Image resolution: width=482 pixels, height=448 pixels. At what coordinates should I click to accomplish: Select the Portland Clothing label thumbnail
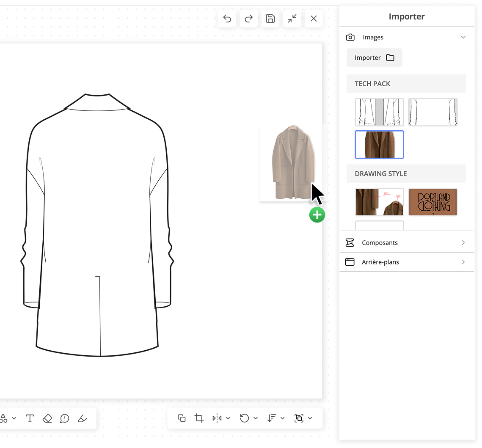(432, 202)
